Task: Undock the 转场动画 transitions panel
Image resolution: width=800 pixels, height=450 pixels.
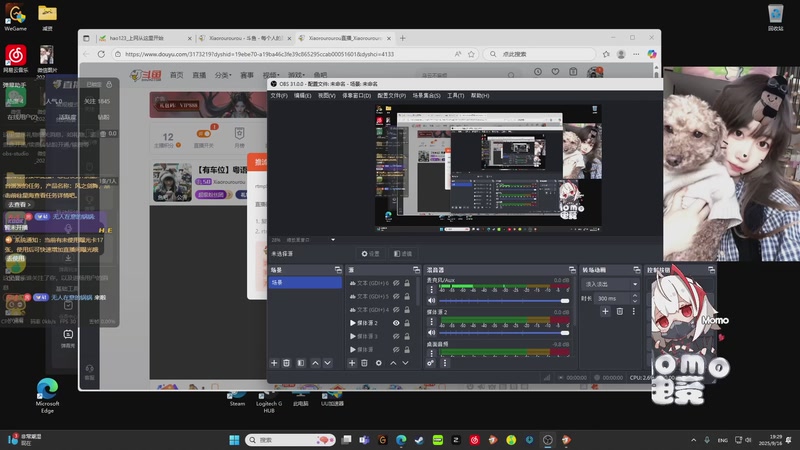Action: pos(637,269)
